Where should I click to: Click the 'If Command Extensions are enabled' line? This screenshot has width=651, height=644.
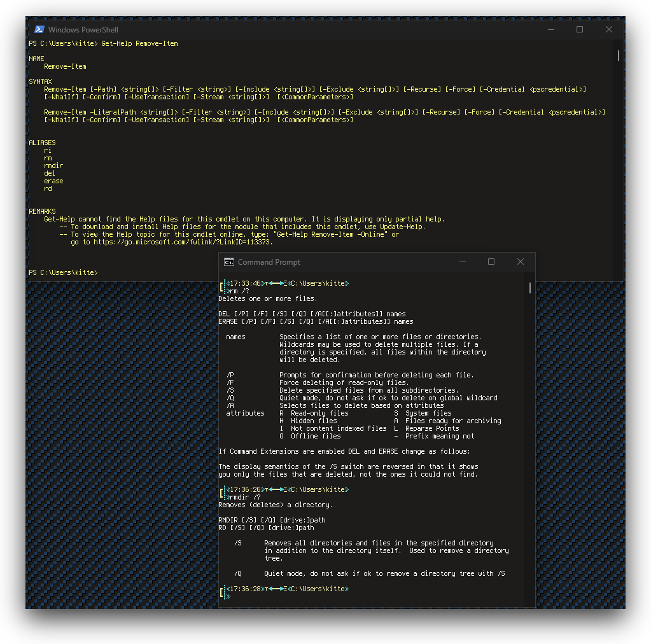click(344, 451)
